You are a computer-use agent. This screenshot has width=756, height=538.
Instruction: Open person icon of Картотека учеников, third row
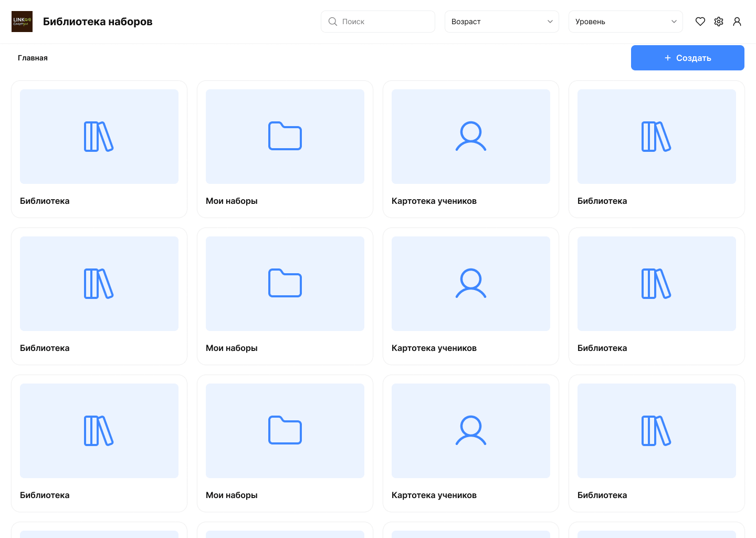[471, 431]
